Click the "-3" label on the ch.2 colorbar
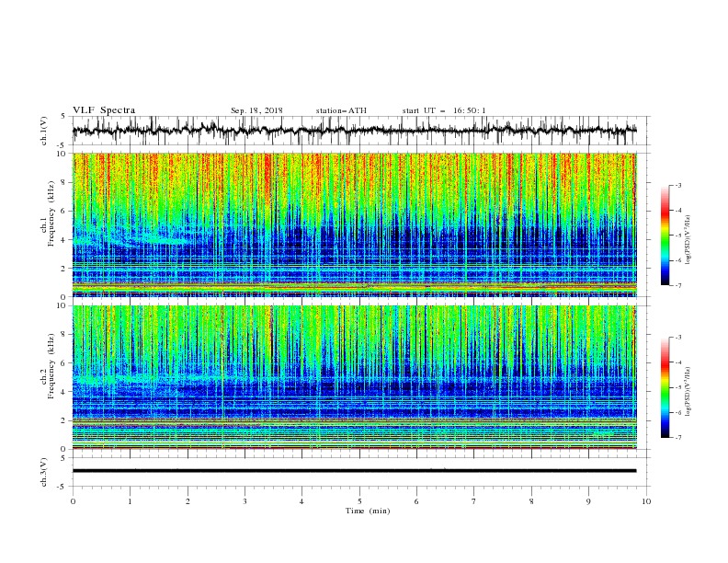Screen dimensions: 728x563 tap(678, 338)
